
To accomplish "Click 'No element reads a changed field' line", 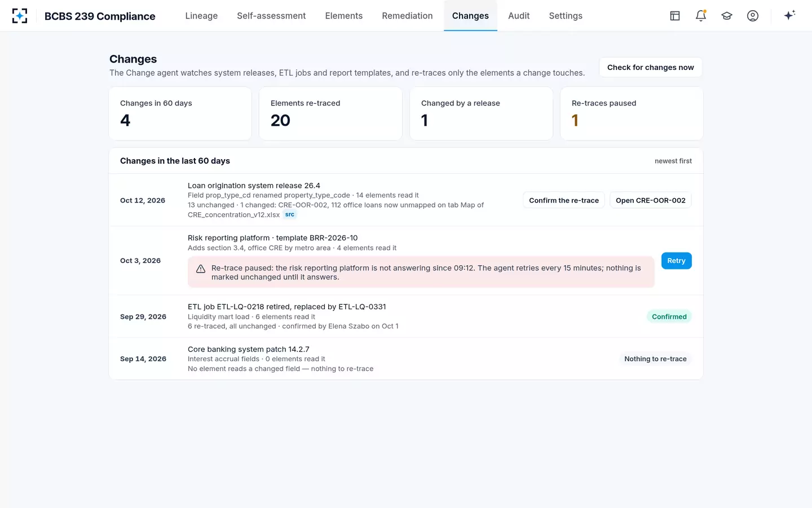I will (280, 369).
